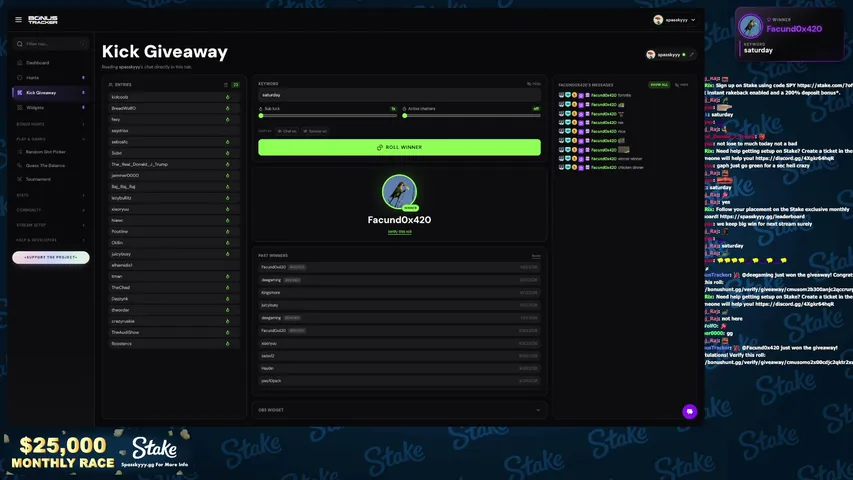Image resolution: width=853 pixels, height=480 pixels.
Task: Select the TheAudiShow entry
Action: [x=174, y=333]
